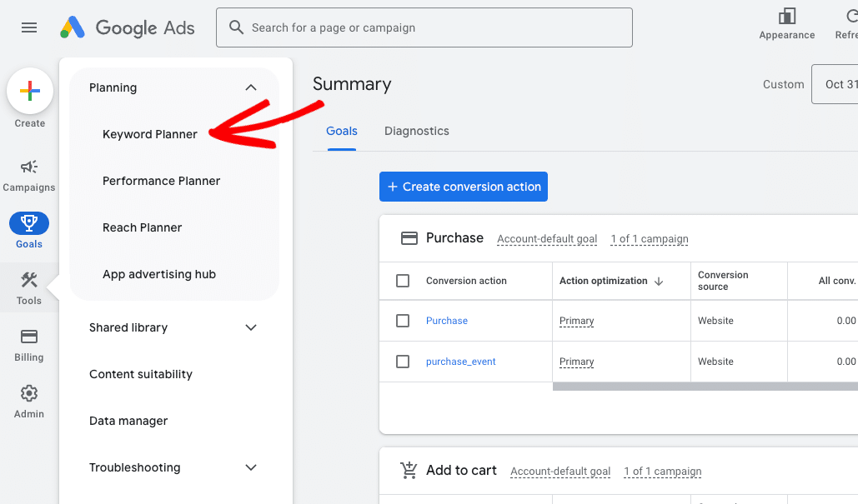This screenshot has width=858, height=504.
Task: Open the hamburger main menu
Action: pos(29,27)
